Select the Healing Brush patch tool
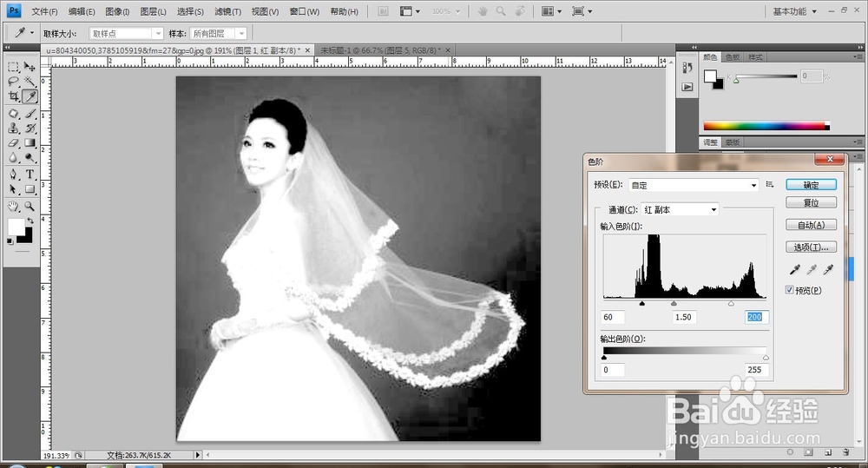 click(13, 114)
